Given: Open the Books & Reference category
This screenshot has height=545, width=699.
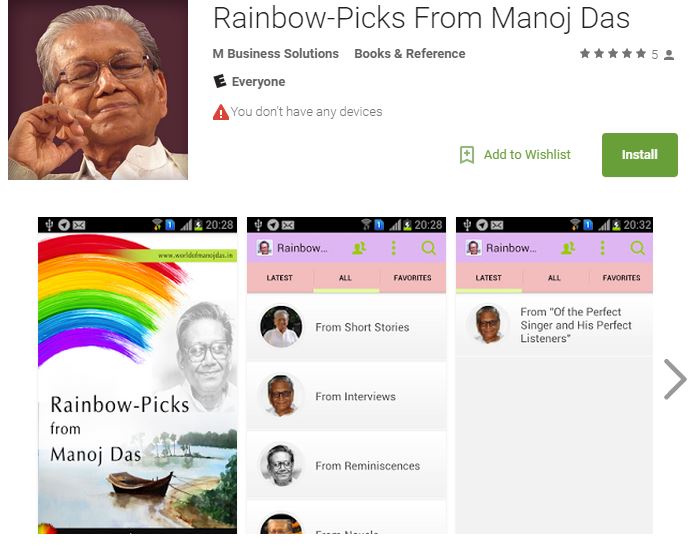Looking at the screenshot, I should 410,53.
